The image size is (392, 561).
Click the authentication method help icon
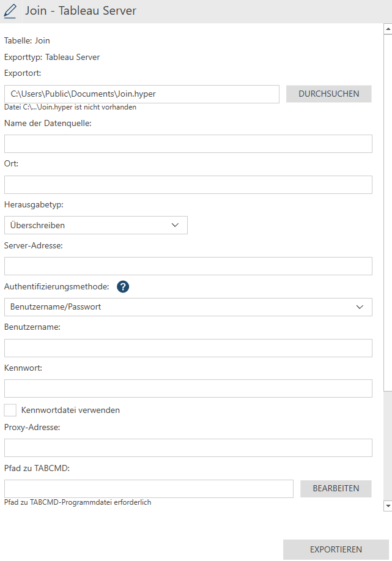click(123, 287)
